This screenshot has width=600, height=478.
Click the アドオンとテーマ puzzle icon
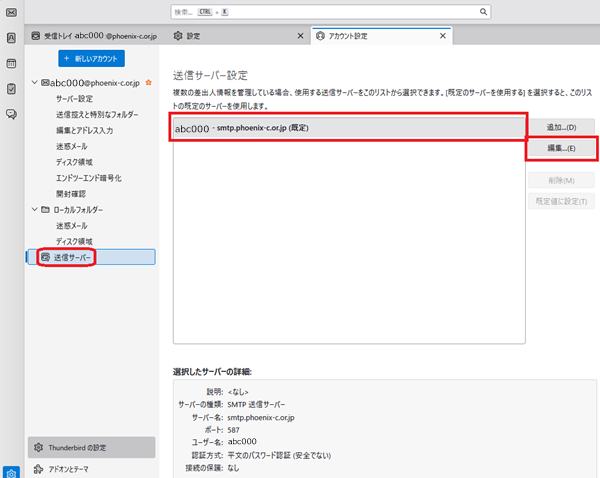pos(38,468)
